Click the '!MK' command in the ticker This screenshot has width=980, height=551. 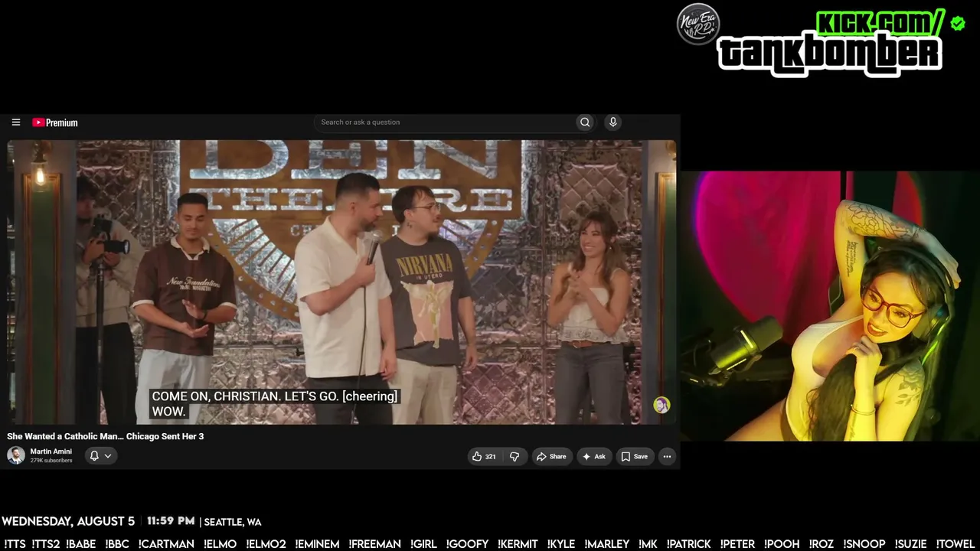pos(648,544)
